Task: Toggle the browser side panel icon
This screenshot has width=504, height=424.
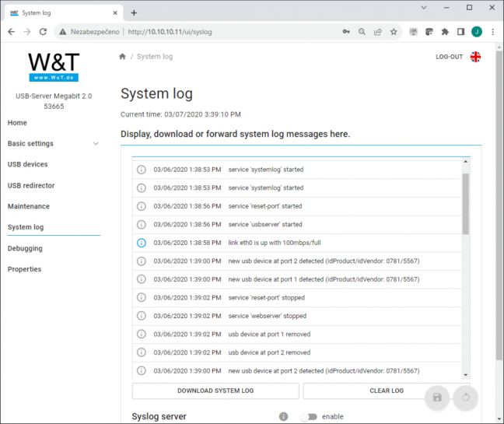Action: click(460, 31)
